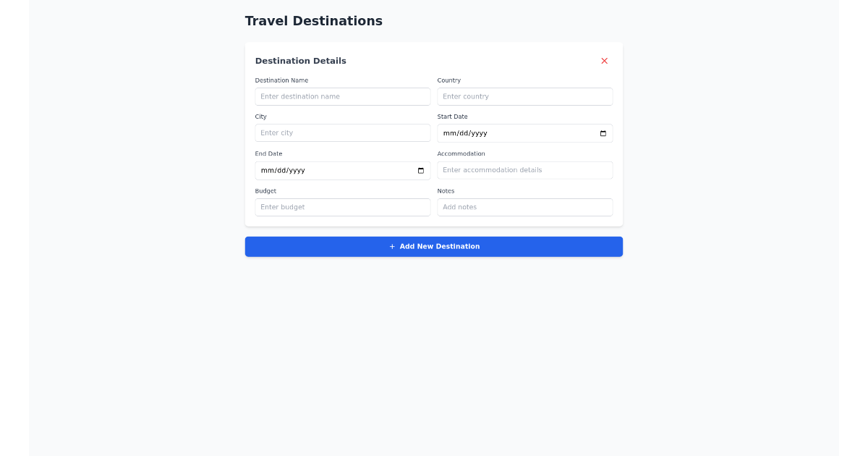Click the red X to dismiss Destination Details

point(604,61)
